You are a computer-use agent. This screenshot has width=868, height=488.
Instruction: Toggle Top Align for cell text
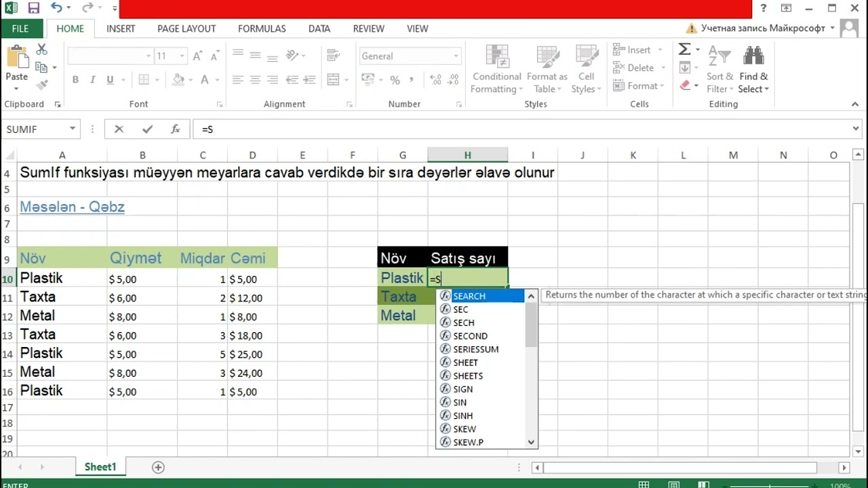pos(237,56)
